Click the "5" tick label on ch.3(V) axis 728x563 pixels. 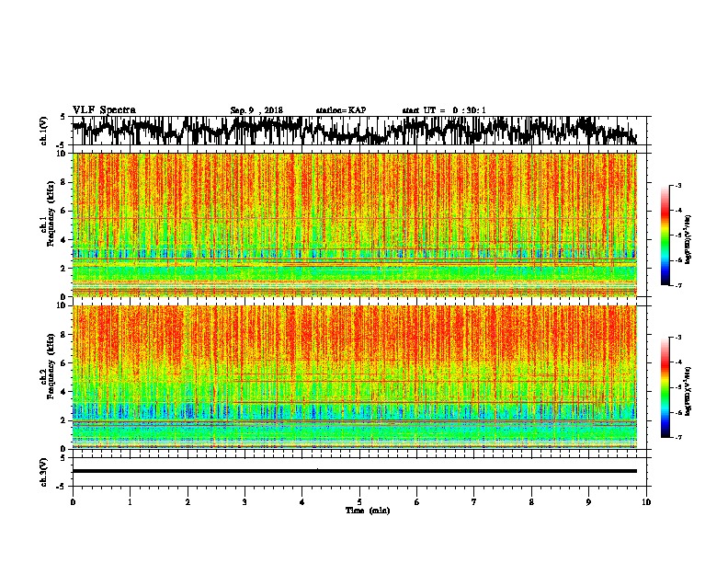click(x=63, y=458)
